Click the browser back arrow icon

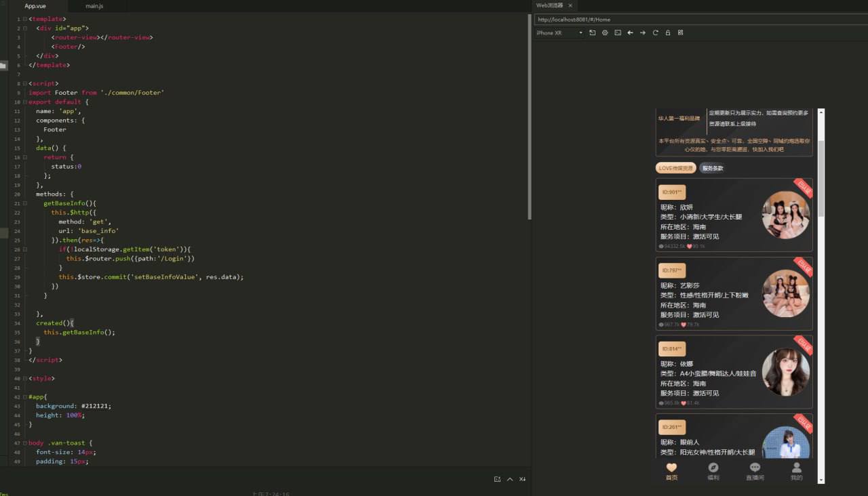pyautogui.click(x=630, y=33)
